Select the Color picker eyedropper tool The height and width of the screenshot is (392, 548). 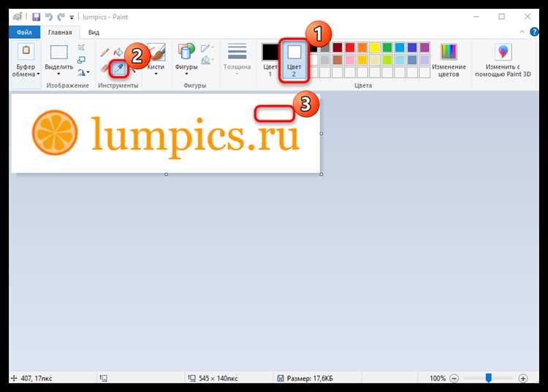pos(119,69)
